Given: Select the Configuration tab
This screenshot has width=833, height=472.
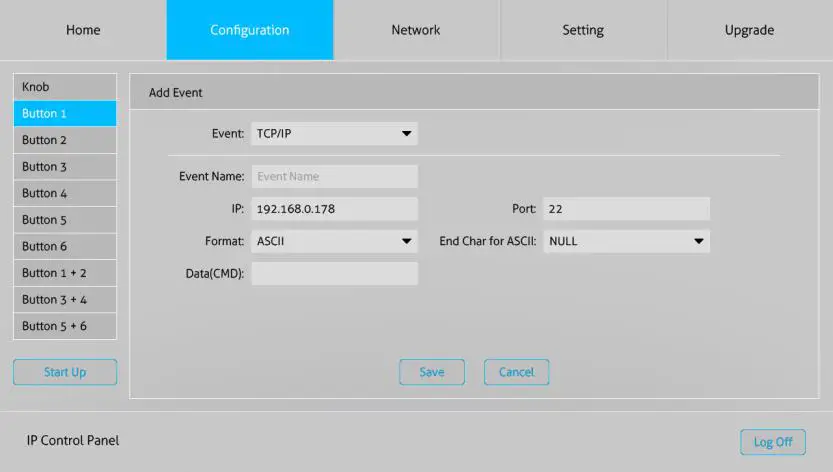Looking at the screenshot, I should tap(250, 30).
